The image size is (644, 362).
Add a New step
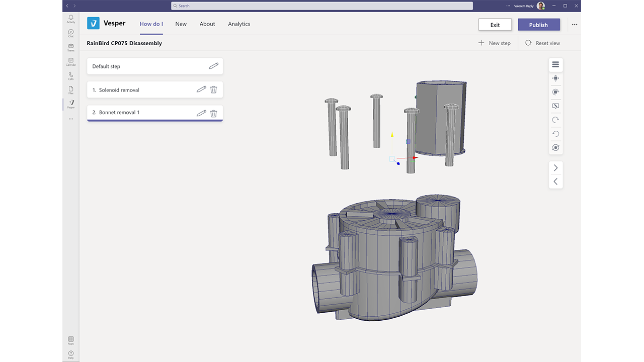click(494, 43)
